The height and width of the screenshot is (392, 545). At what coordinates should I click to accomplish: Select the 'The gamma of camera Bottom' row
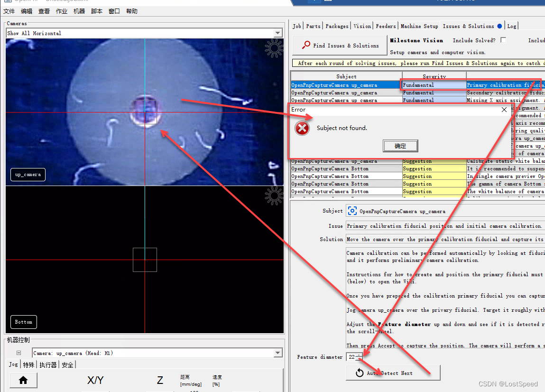coord(418,184)
